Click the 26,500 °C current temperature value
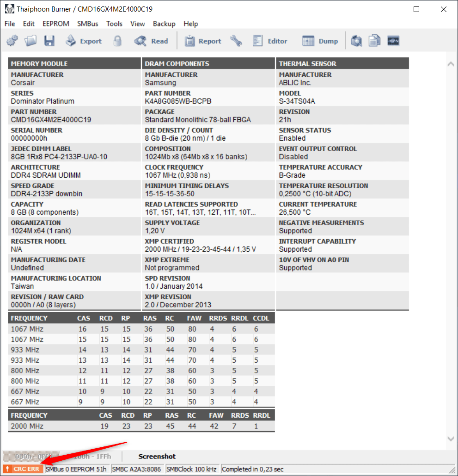Viewport: 458px width, 476px height. [295, 212]
